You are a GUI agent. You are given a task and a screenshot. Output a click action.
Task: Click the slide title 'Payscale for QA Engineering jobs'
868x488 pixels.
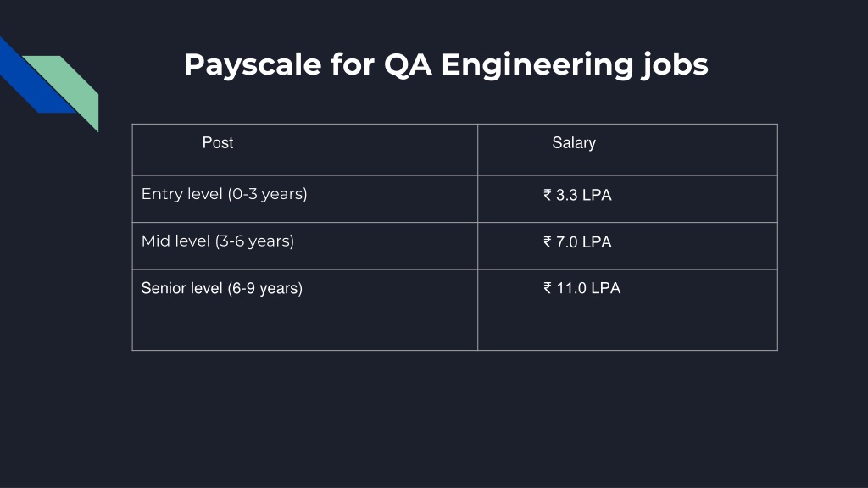pos(446,64)
